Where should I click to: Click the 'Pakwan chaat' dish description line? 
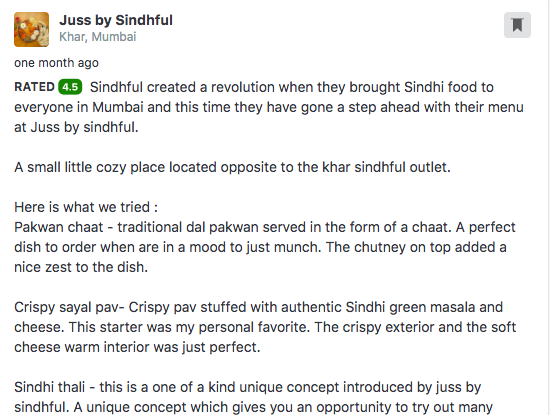[x=265, y=227]
